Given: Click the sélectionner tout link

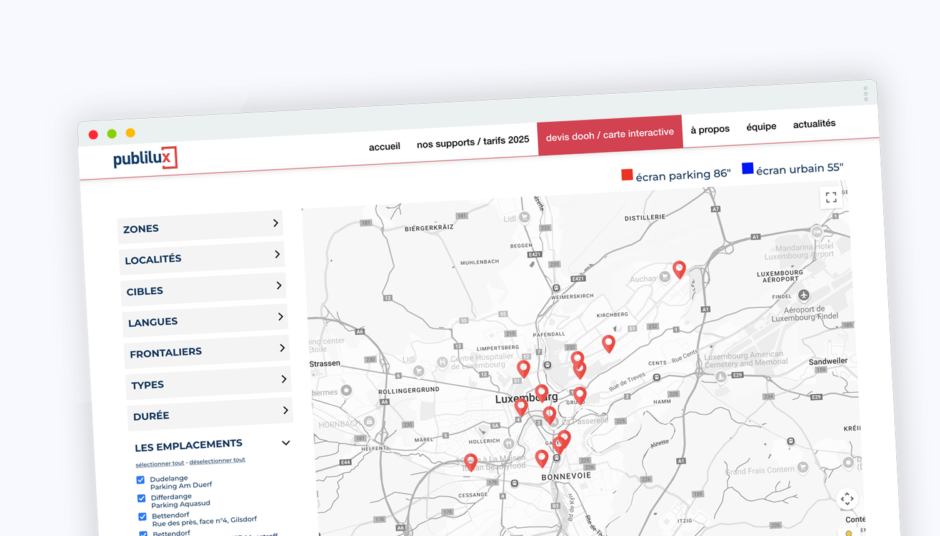Looking at the screenshot, I should tap(159, 463).
